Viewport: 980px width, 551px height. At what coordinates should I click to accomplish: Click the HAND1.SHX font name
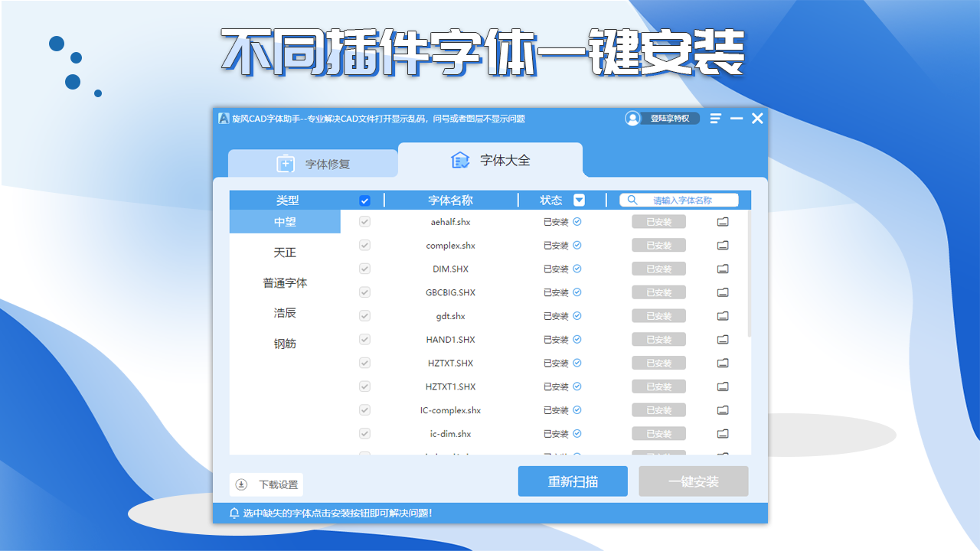(450, 340)
